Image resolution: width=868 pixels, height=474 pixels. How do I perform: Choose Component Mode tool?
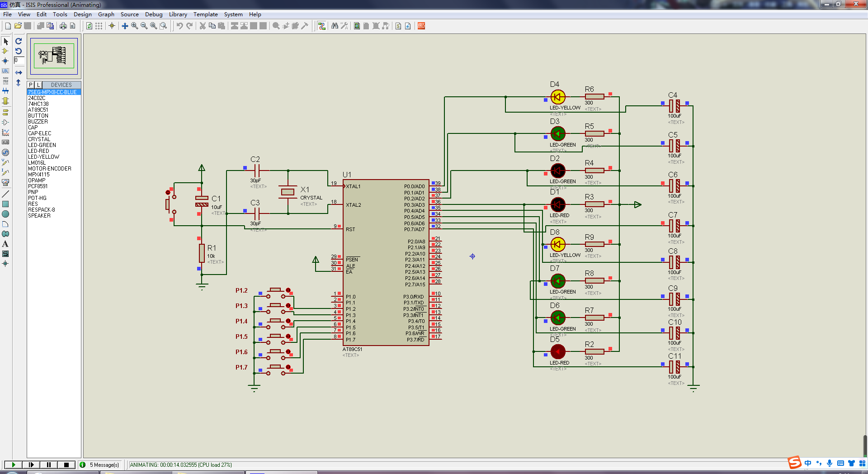pos(5,51)
